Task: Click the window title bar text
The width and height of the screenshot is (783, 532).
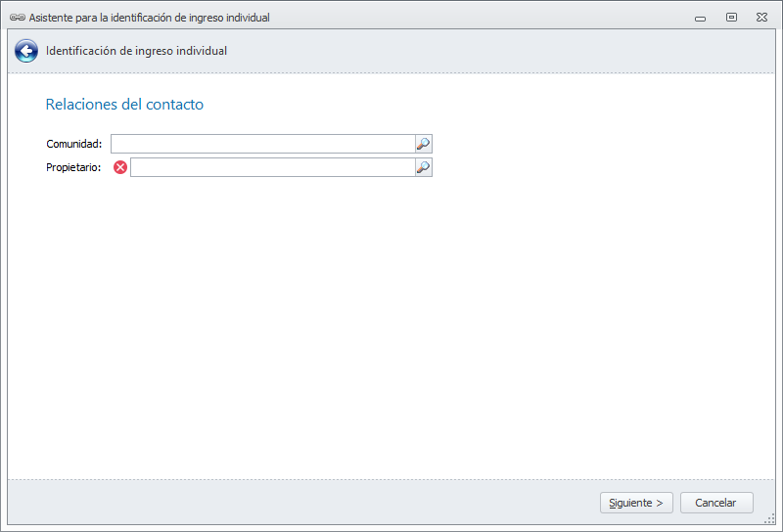Action: tap(149, 18)
